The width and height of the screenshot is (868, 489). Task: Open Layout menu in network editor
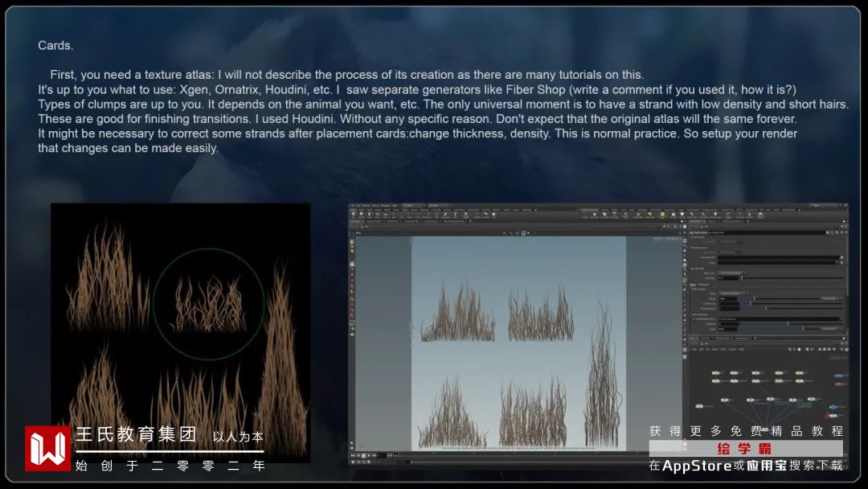tap(732, 349)
